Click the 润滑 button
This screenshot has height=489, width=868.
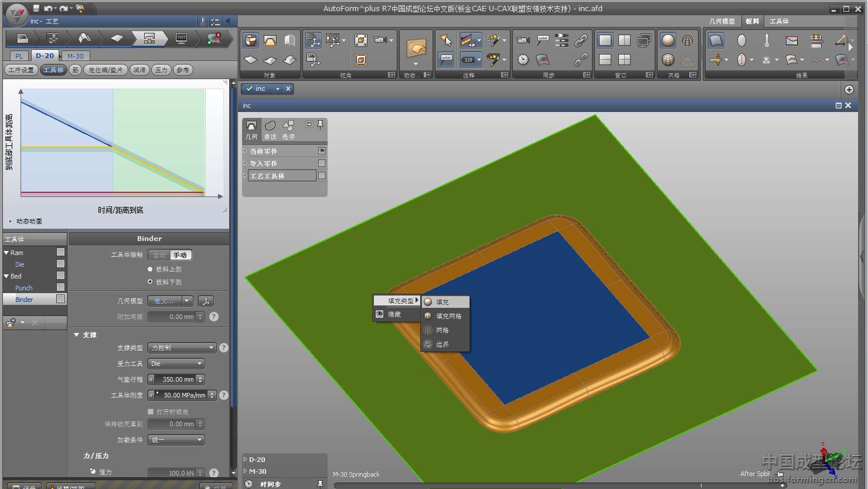139,70
